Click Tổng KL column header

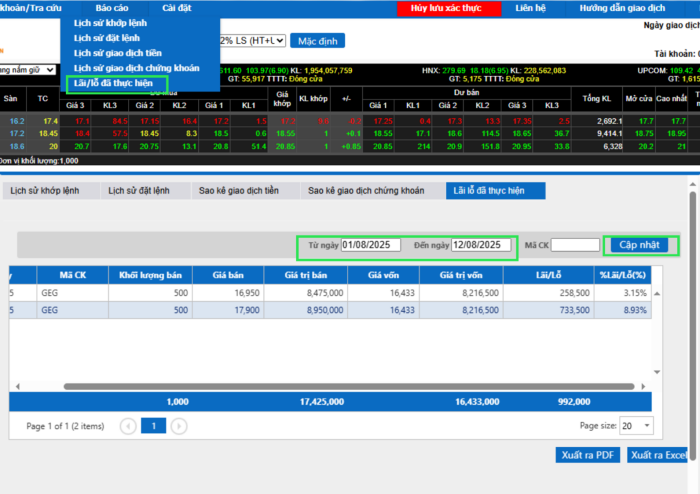pos(596,99)
